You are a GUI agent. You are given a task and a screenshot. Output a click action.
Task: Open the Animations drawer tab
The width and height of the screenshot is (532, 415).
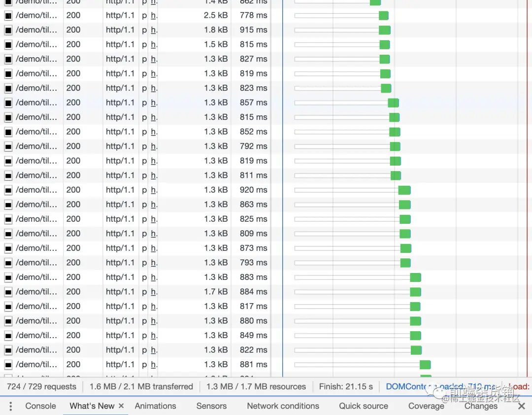(x=155, y=406)
